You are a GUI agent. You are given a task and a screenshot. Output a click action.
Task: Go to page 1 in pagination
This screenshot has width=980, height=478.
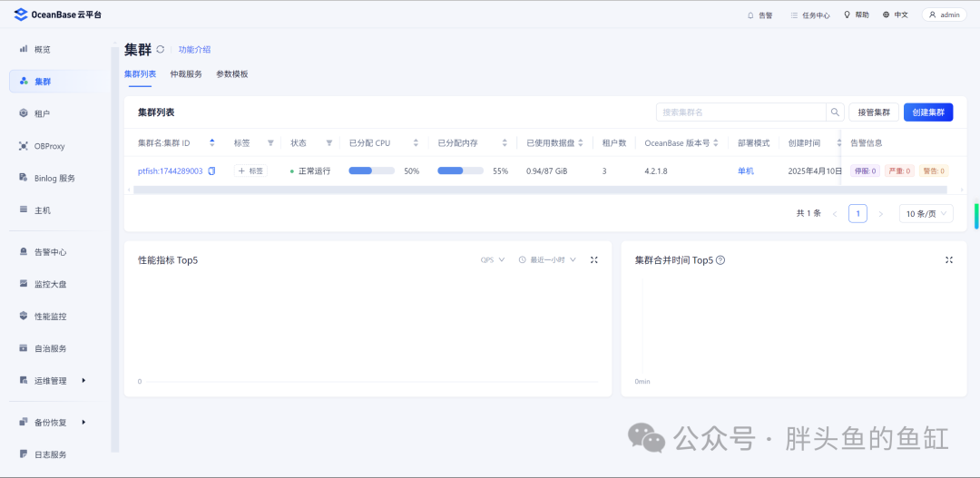(x=857, y=214)
